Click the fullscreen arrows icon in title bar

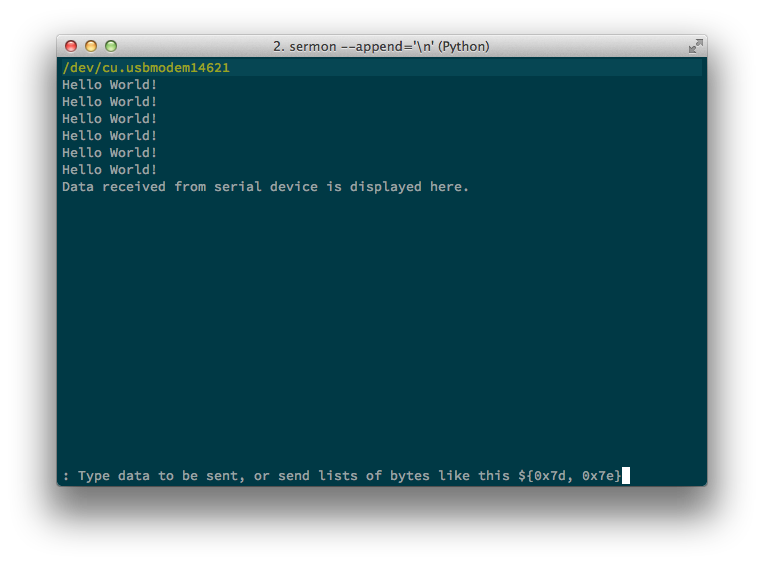click(695, 46)
